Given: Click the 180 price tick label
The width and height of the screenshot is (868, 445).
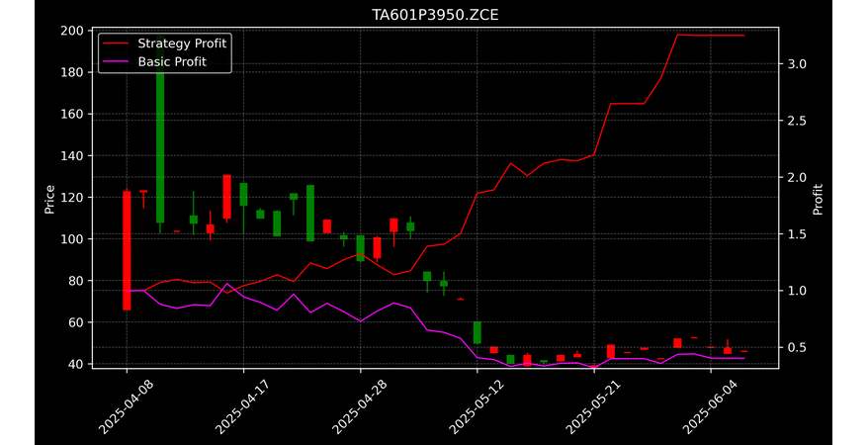Looking at the screenshot, I should pos(72,72).
